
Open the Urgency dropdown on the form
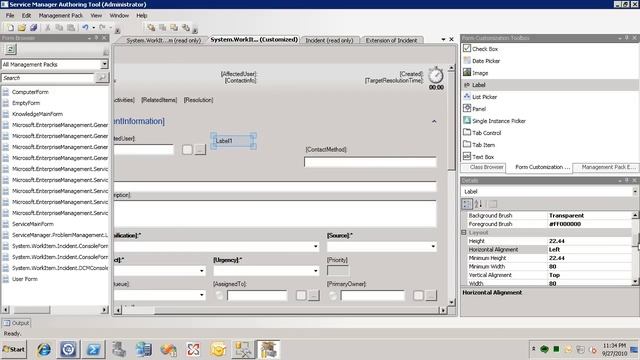316,271
